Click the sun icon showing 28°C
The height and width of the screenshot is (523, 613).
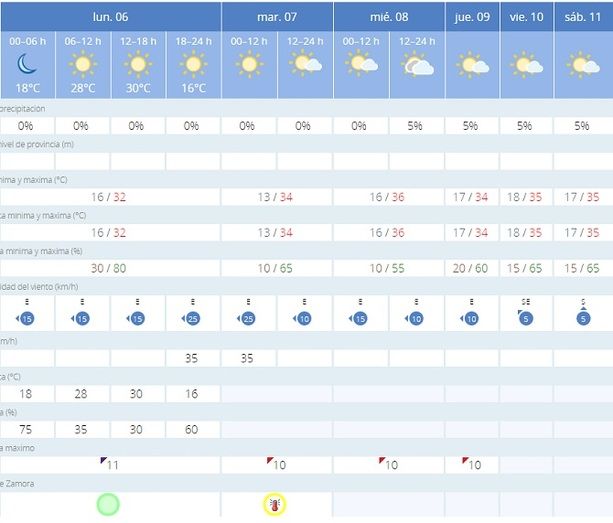point(81,65)
